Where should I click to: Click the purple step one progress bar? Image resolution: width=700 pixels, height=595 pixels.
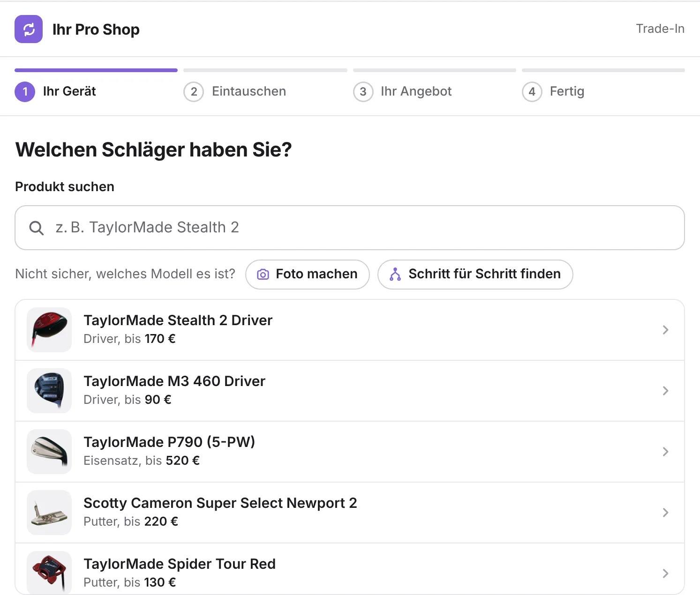96,70
